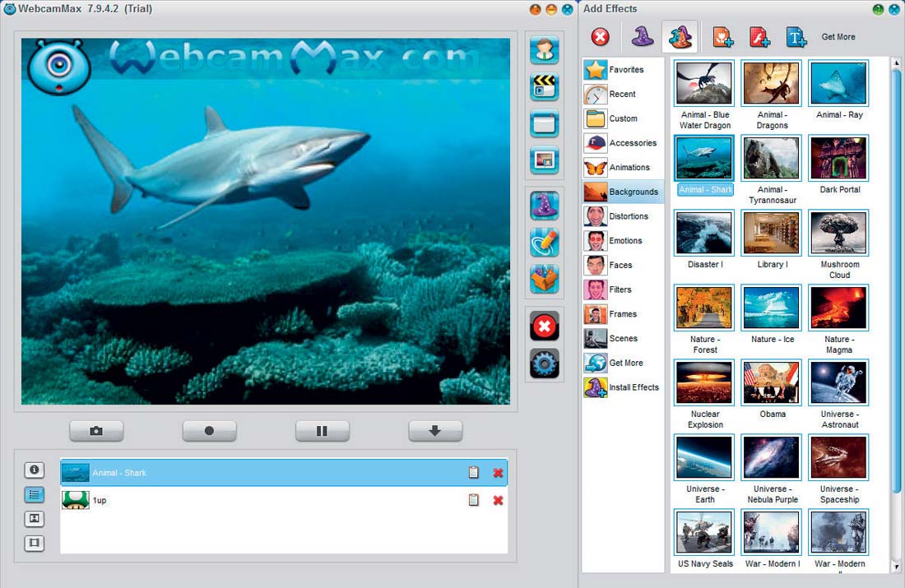Open the effects box icon in the sidebar
The width and height of the screenshot is (905, 588).
coord(545,279)
